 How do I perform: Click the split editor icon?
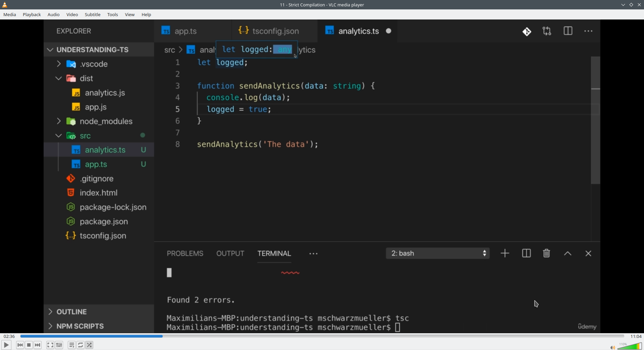568,31
